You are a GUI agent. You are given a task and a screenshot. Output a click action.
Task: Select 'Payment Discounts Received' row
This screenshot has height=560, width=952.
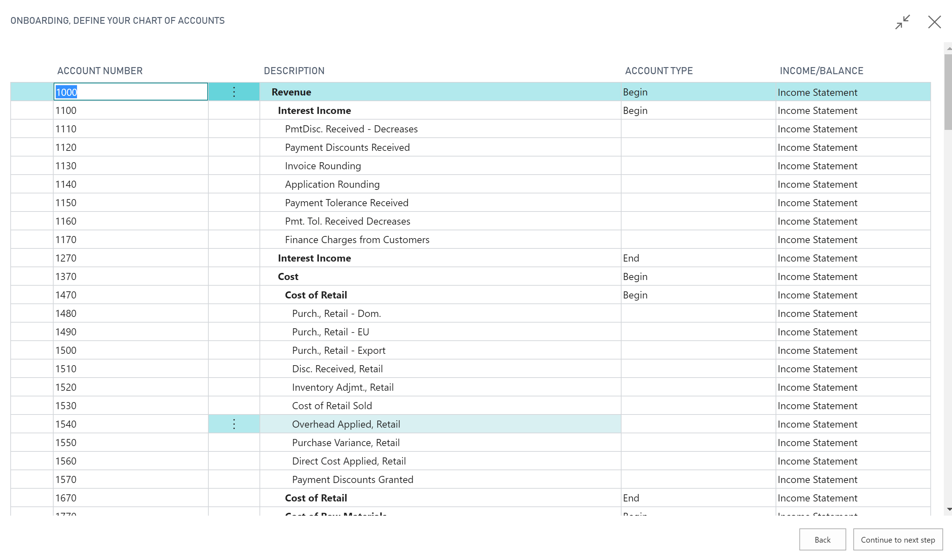coord(441,147)
